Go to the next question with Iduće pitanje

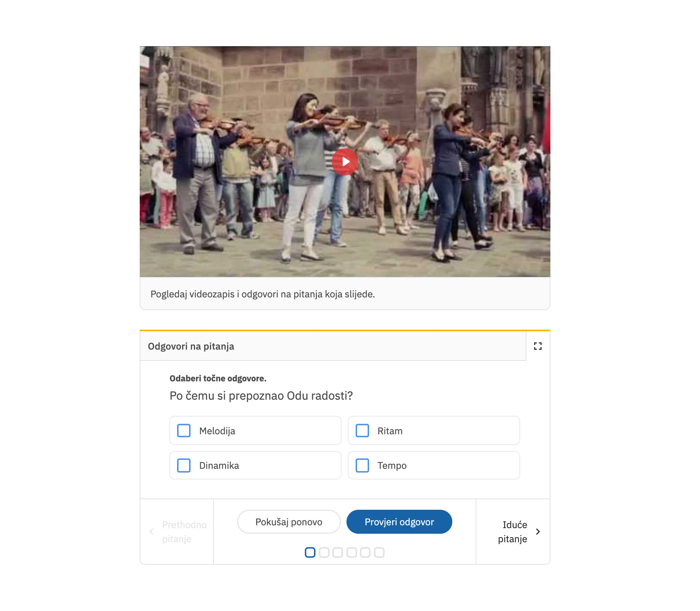pos(513,532)
